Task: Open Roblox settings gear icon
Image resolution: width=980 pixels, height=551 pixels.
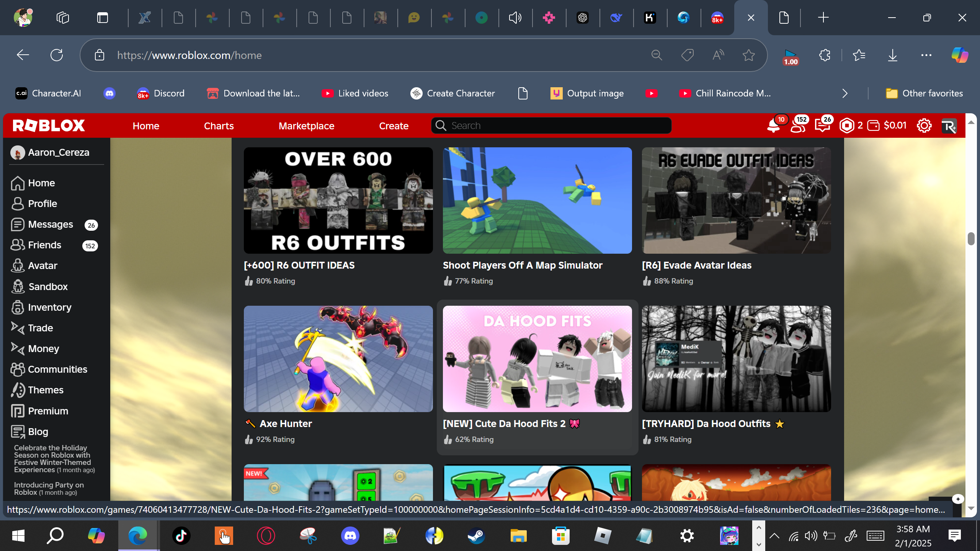Action: pyautogui.click(x=924, y=126)
